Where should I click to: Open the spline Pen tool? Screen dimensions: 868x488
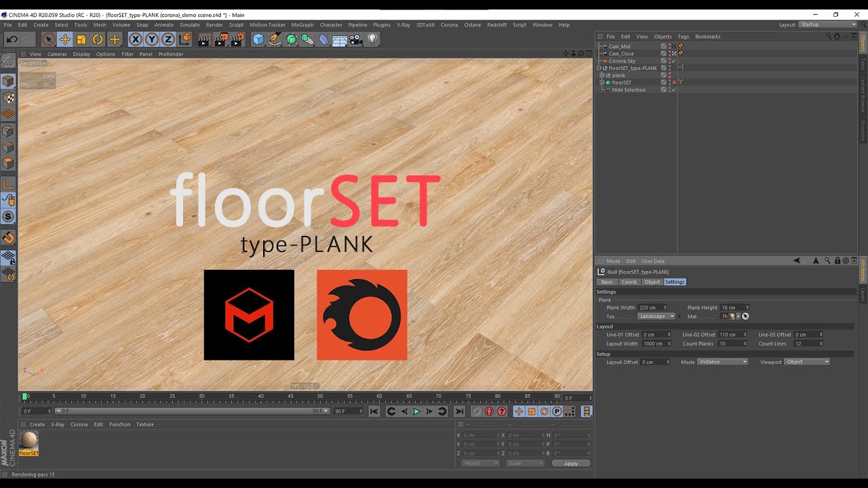click(275, 39)
